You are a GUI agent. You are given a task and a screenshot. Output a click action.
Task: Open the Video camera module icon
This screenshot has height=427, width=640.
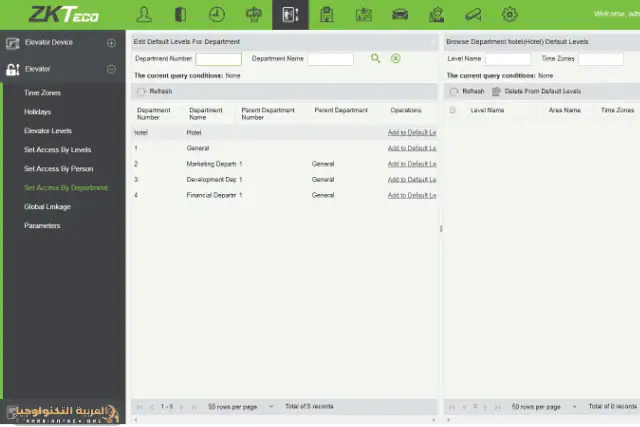pyautogui.click(x=473, y=15)
